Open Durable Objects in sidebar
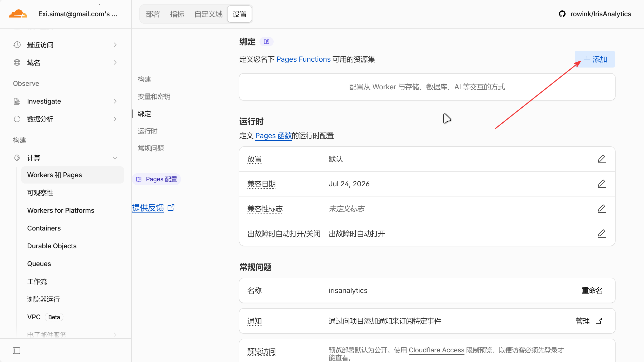 pyautogui.click(x=52, y=246)
